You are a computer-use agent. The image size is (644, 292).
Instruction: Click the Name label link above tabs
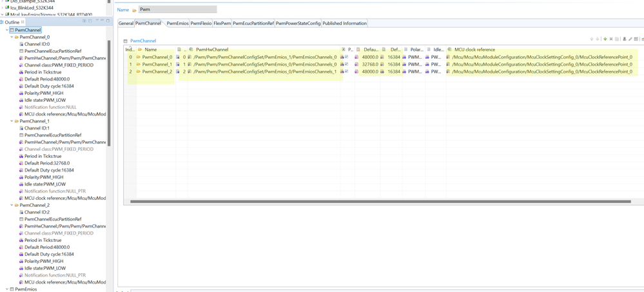(x=122, y=10)
